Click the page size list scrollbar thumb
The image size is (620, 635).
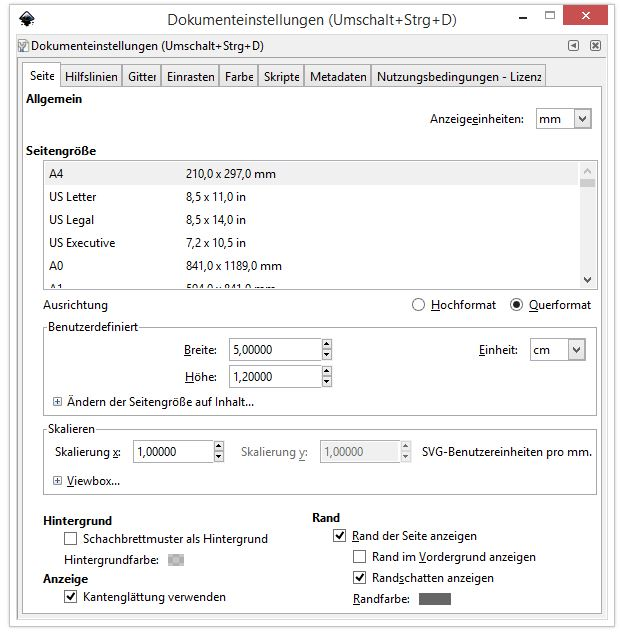[x=588, y=183]
